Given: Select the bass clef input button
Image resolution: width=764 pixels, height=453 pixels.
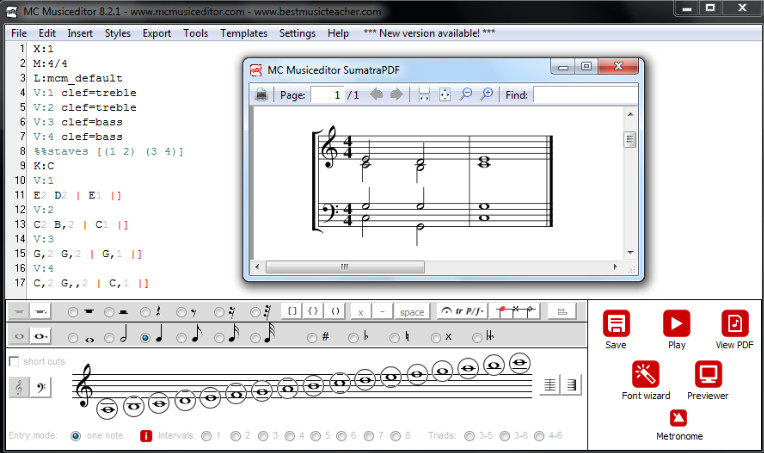Looking at the screenshot, I should [x=41, y=387].
